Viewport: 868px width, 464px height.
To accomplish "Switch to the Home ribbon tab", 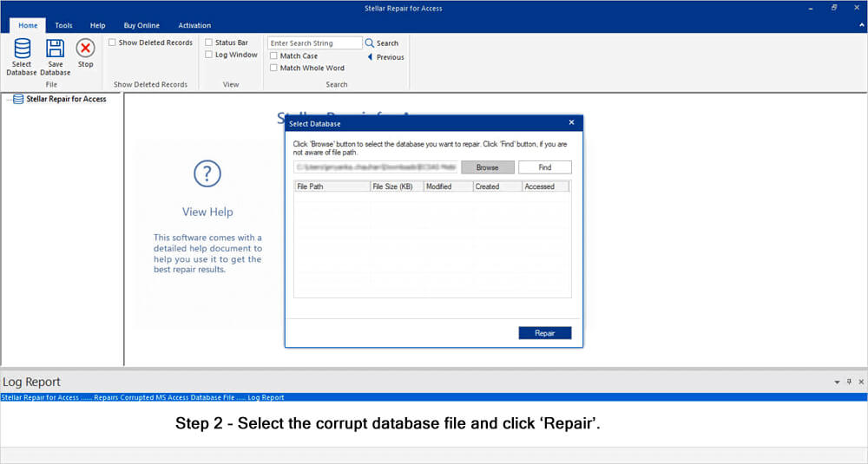I will 28,25.
